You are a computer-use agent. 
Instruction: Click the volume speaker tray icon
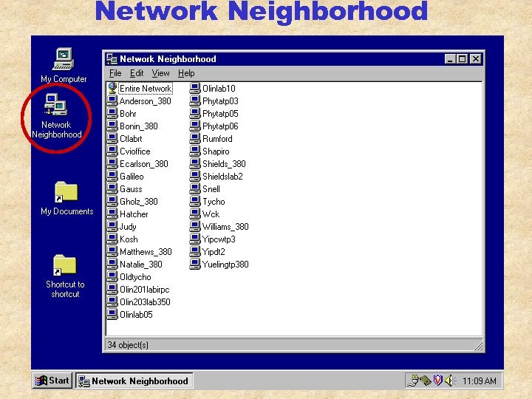point(449,381)
